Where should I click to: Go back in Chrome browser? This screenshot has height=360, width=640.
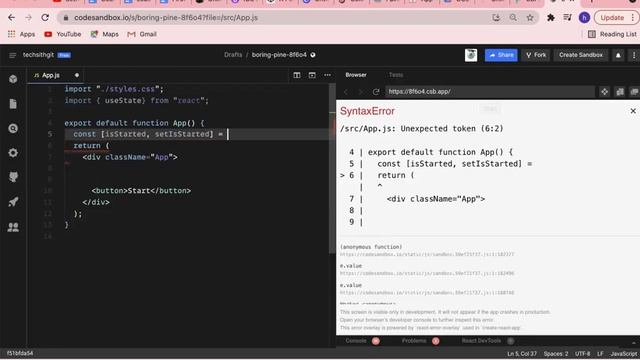(x=11, y=18)
